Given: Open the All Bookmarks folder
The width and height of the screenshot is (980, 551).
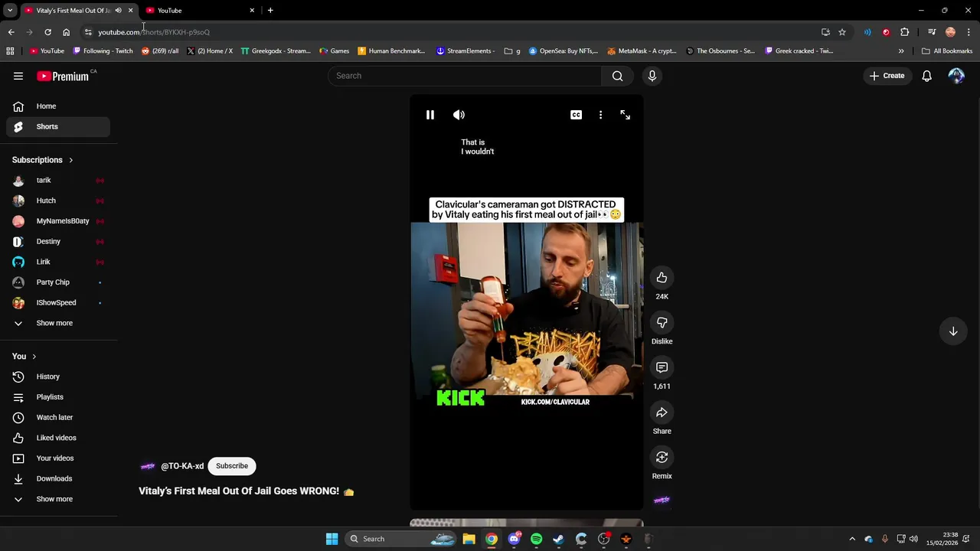Looking at the screenshot, I should 947,51.
